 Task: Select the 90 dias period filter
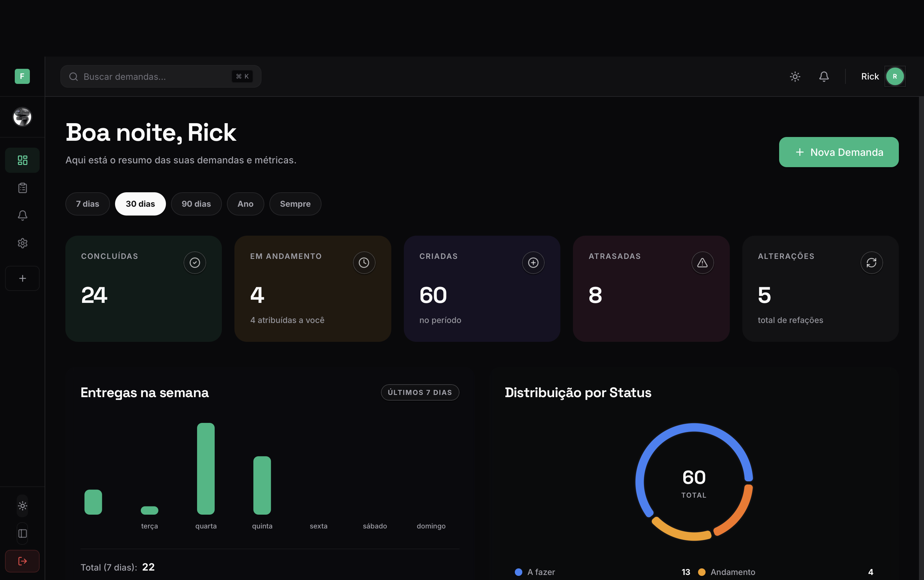click(x=196, y=204)
